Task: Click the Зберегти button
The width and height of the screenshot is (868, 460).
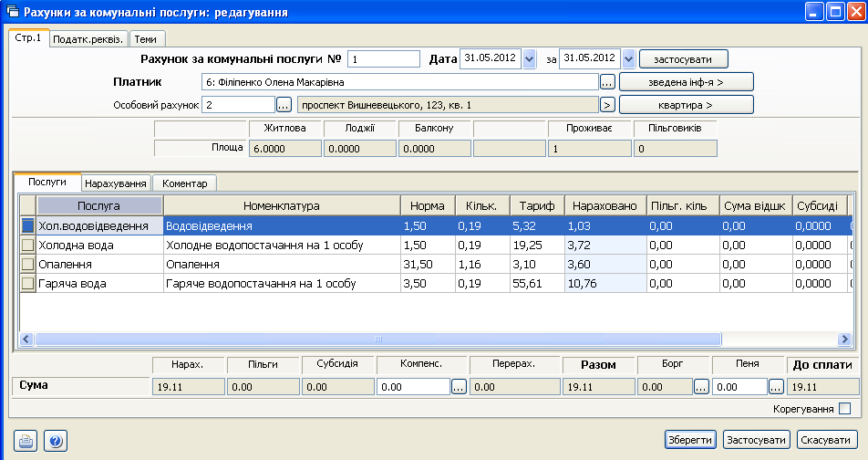Action: [x=690, y=440]
